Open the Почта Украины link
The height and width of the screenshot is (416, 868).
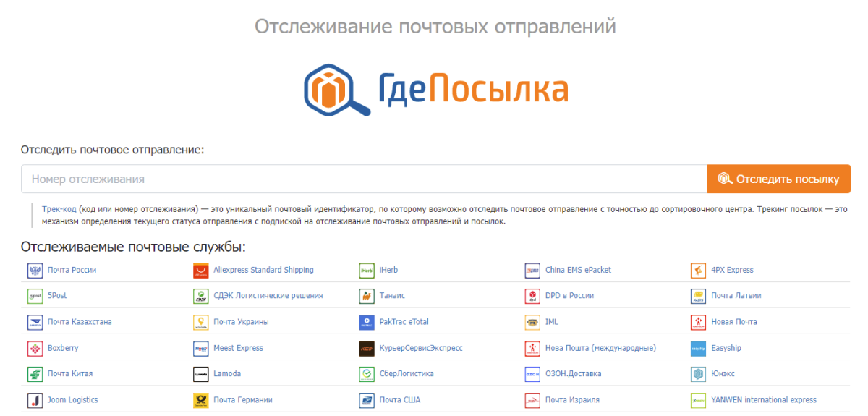(x=241, y=321)
